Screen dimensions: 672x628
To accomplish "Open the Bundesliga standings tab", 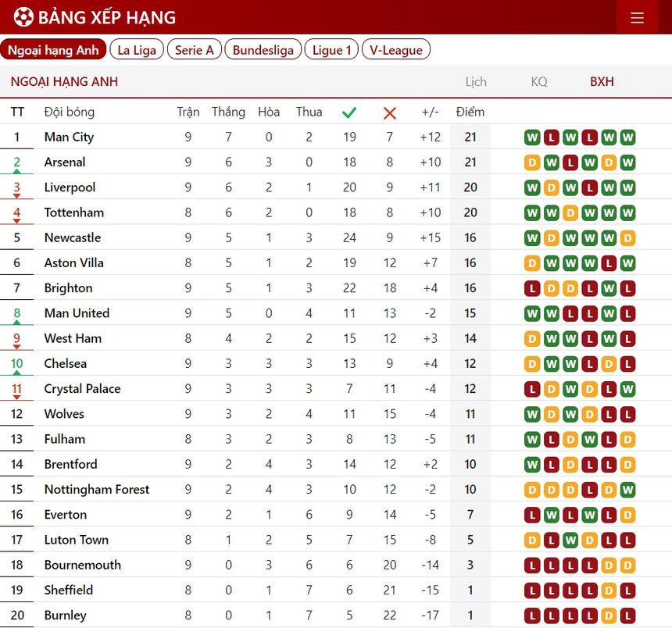I will click(x=263, y=50).
